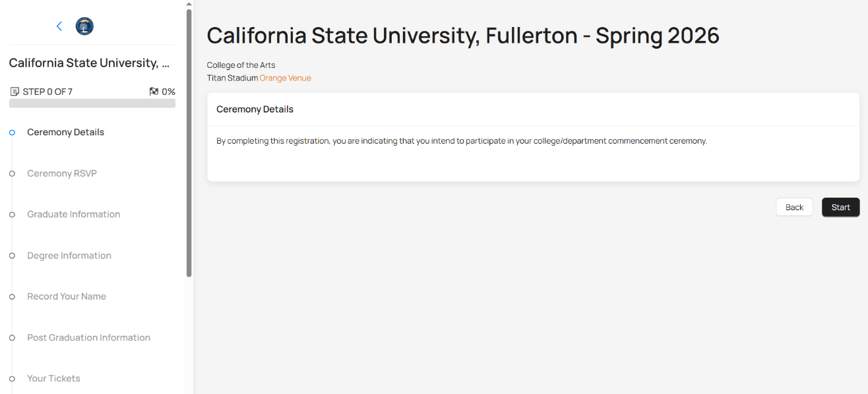
Task: Click the step document icon
Action: point(15,92)
